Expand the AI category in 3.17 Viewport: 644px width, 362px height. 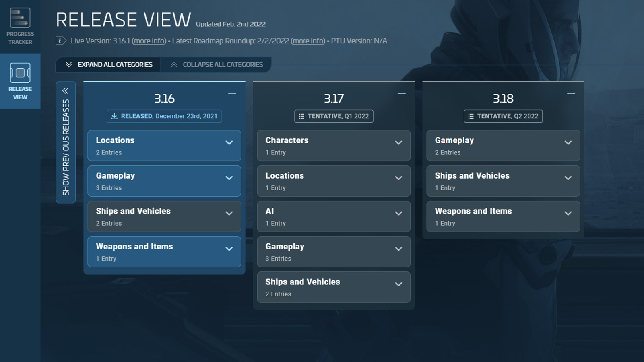point(398,214)
